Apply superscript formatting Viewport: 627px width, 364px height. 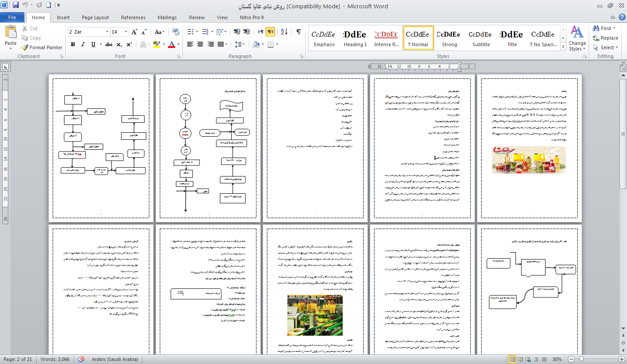[x=129, y=44]
